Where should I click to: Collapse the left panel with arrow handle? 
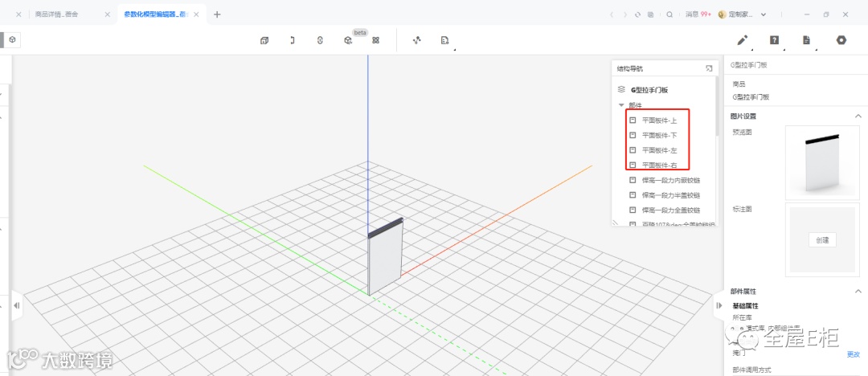[16, 305]
